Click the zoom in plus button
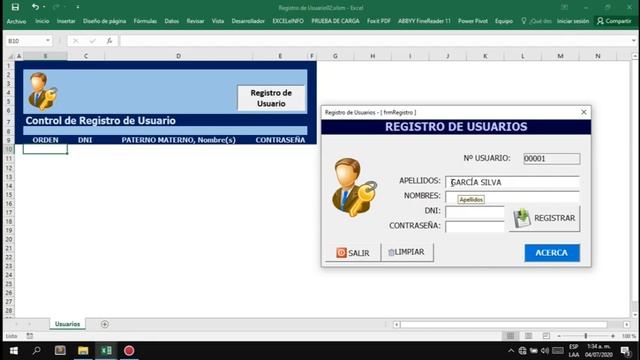Viewport: 640px width, 360px height. click(613, 336)
